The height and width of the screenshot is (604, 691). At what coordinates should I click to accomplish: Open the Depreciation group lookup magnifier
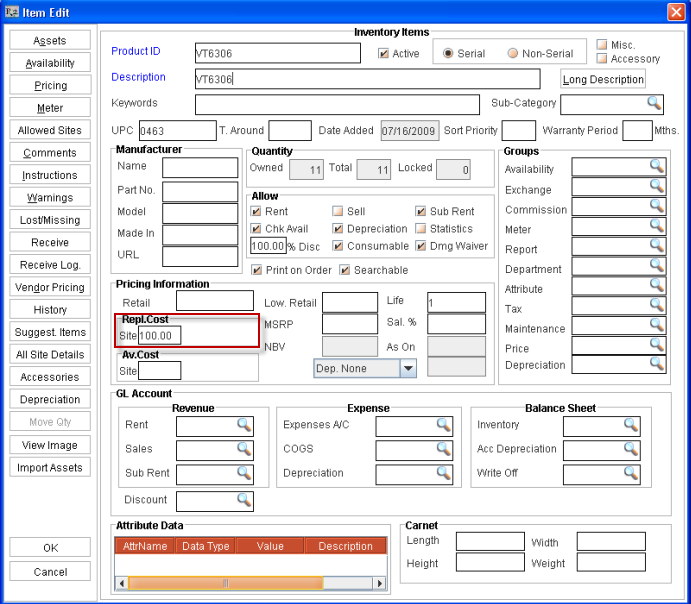tap(657, 364)
